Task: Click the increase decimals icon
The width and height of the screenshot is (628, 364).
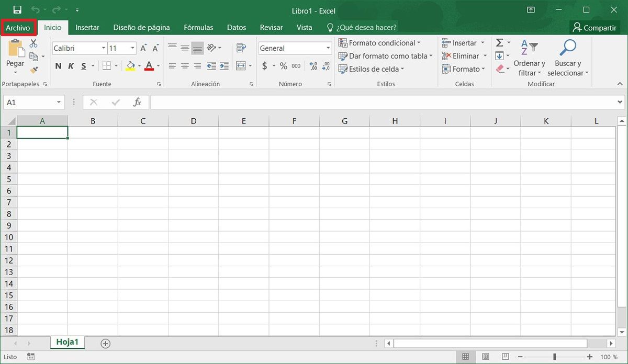Action: (313, 66)
